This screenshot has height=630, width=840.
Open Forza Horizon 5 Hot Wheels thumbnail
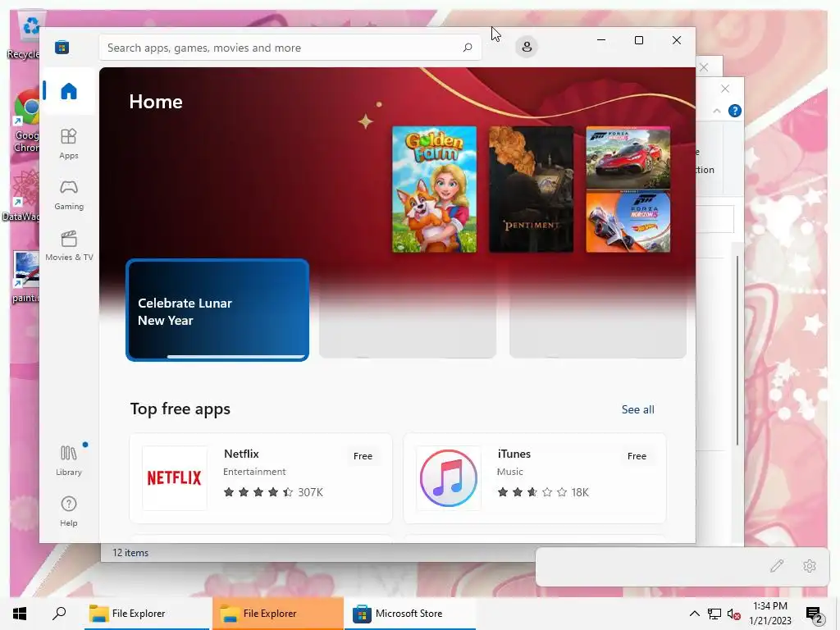628,221
